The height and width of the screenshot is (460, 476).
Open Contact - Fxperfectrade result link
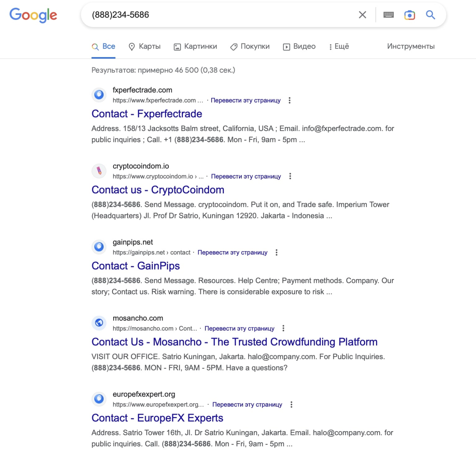point(147,114)
